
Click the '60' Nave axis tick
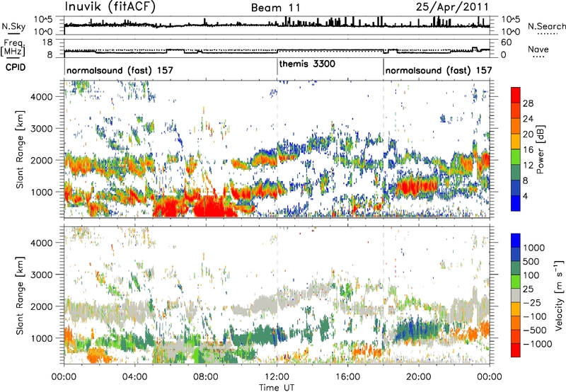tap(507, 42)
